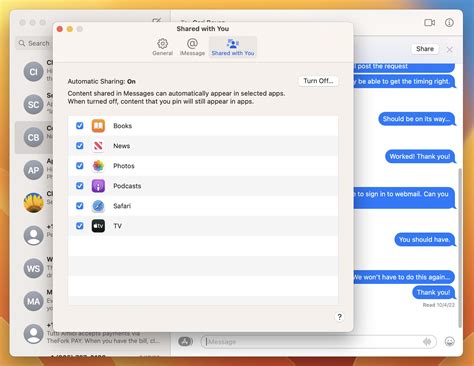Select the CI contact conversation
This screenshot has height=366, width=474.
[34, 72]
